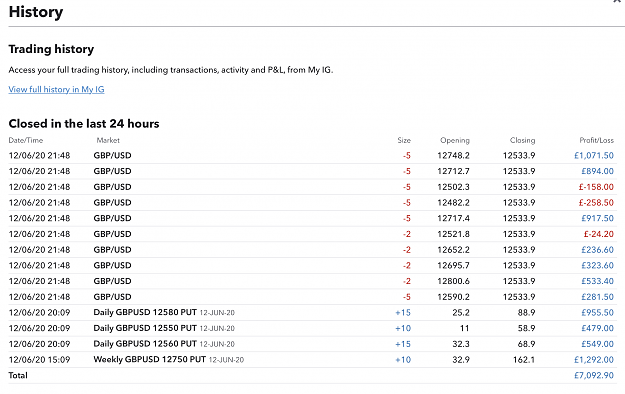Click the 'Market' column header
625x394 pixels.
[x=108, y=140]
